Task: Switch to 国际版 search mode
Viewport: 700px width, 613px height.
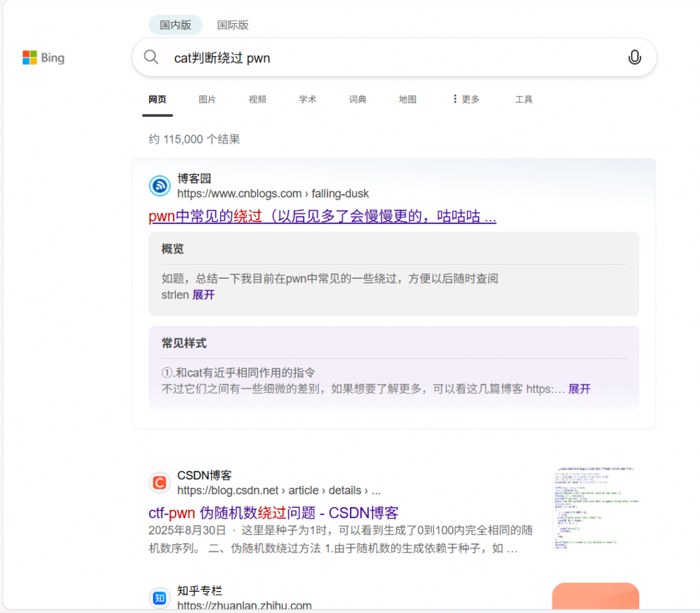Action: pos(233,25)
